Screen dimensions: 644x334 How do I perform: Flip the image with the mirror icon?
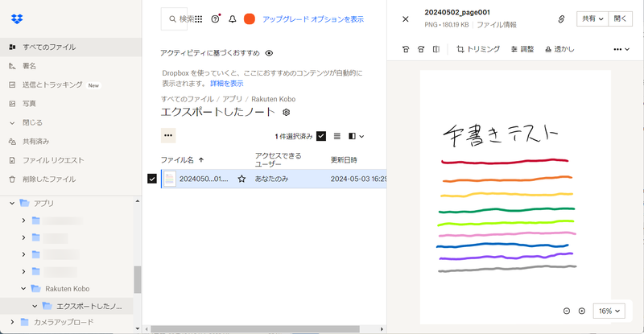436,49
